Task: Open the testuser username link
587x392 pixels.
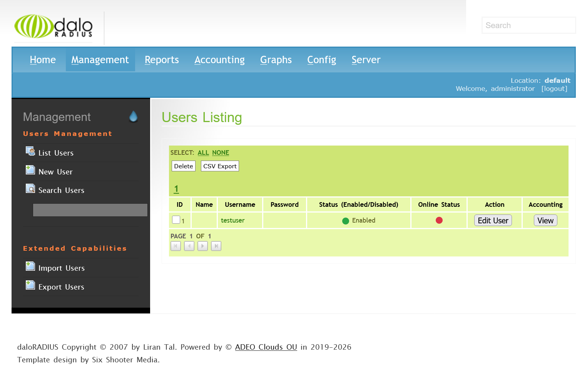Action: (232, 220)
